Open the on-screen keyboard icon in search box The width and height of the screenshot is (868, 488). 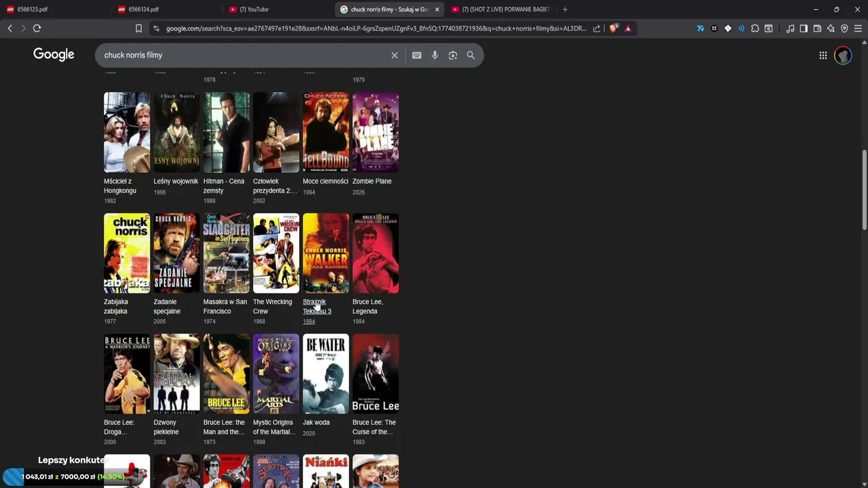click(x=416, y=55)
